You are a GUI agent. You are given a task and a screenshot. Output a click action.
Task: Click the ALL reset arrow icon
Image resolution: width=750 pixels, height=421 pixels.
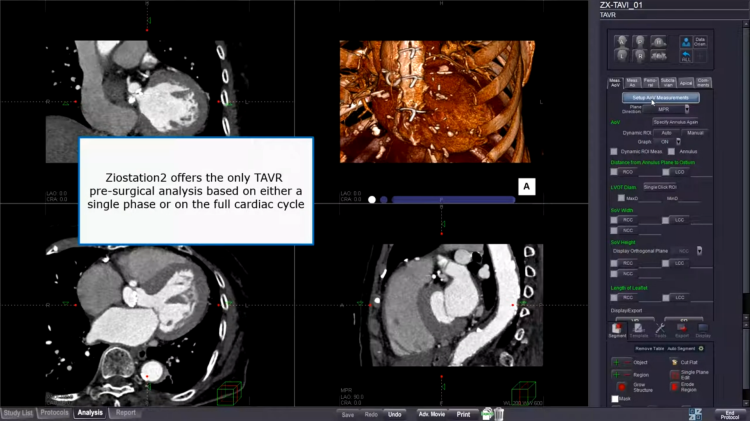686,56
